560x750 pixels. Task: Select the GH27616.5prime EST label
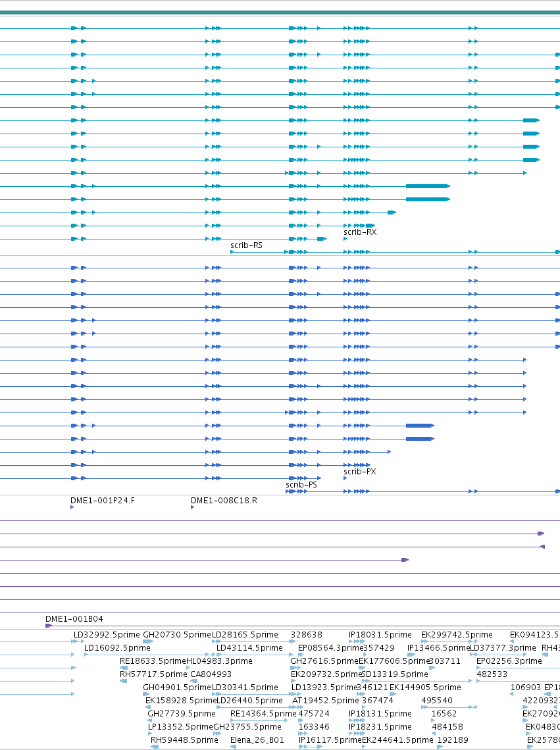(324, 661)
